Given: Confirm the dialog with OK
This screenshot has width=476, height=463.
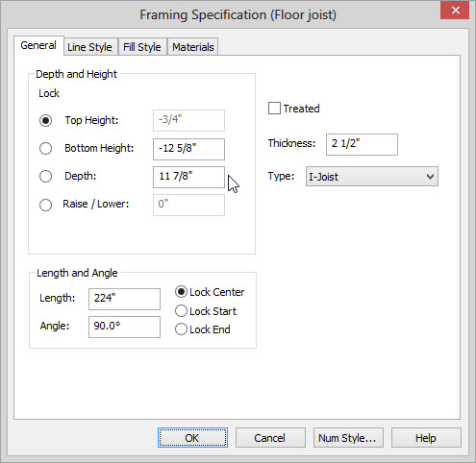Looking at the screenshot, I should [x=192, y=438].
